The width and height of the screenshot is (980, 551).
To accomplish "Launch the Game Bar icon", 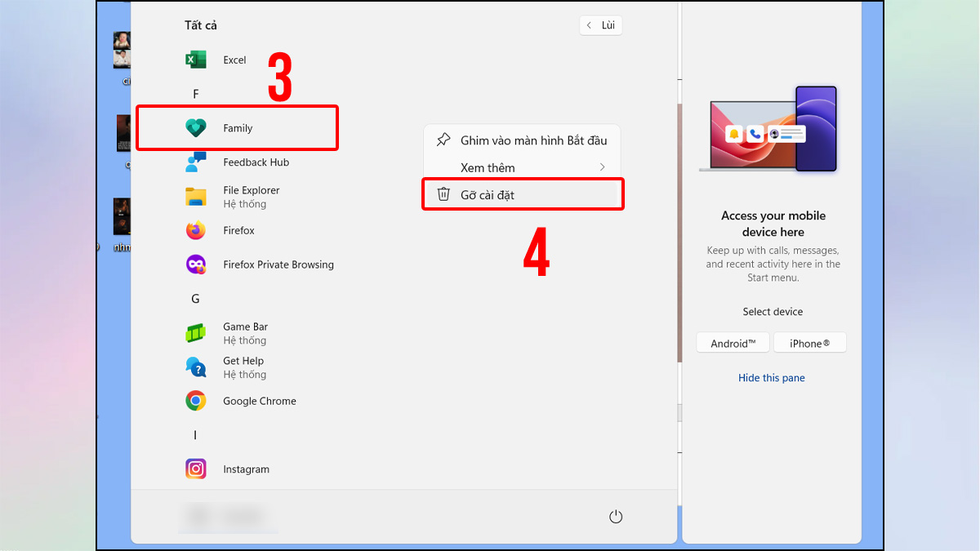I will tap(195, 333).
